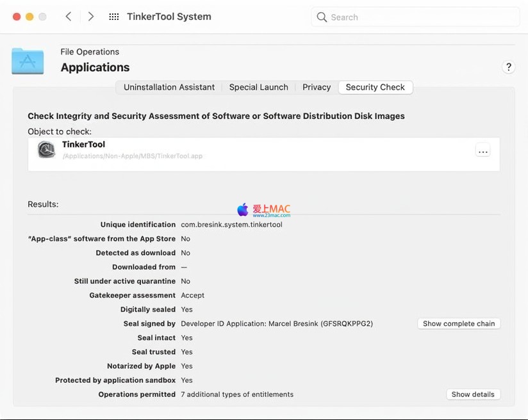Click the TinkerTool.app file path text

[x=132, y=156]
